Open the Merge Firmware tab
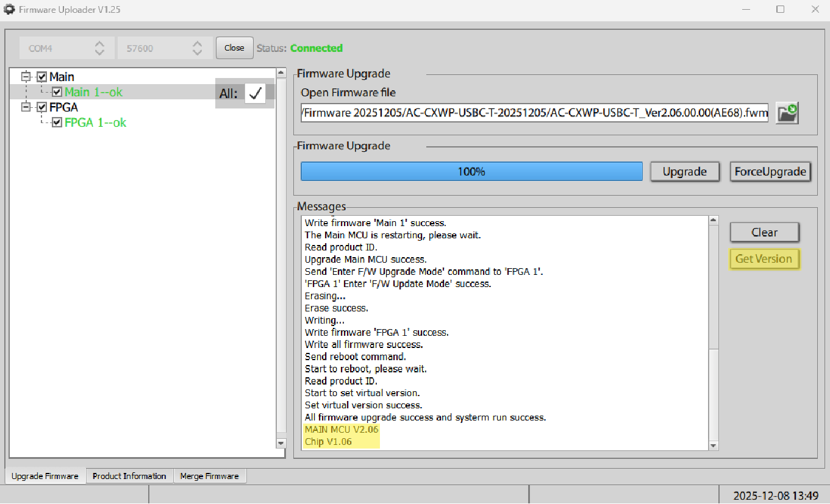Image resolution: width=830 pixels, height=504 pixels. pos(209,476)
